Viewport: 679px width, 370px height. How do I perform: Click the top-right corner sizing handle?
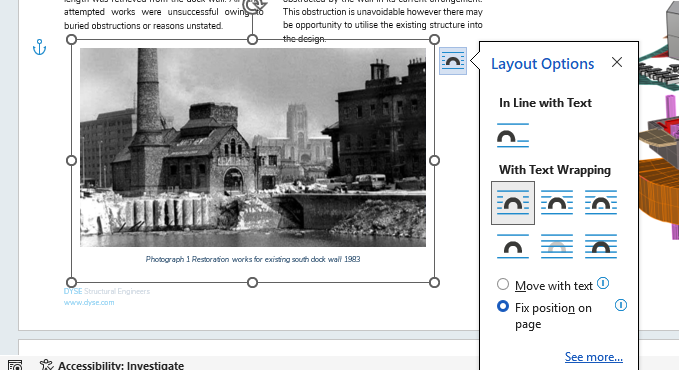(434, 40)
